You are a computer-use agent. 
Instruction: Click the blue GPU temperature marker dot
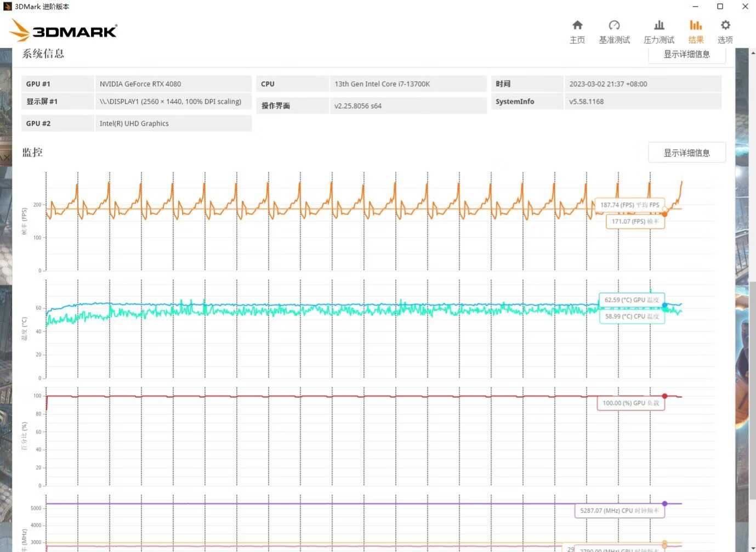[664, 305]
